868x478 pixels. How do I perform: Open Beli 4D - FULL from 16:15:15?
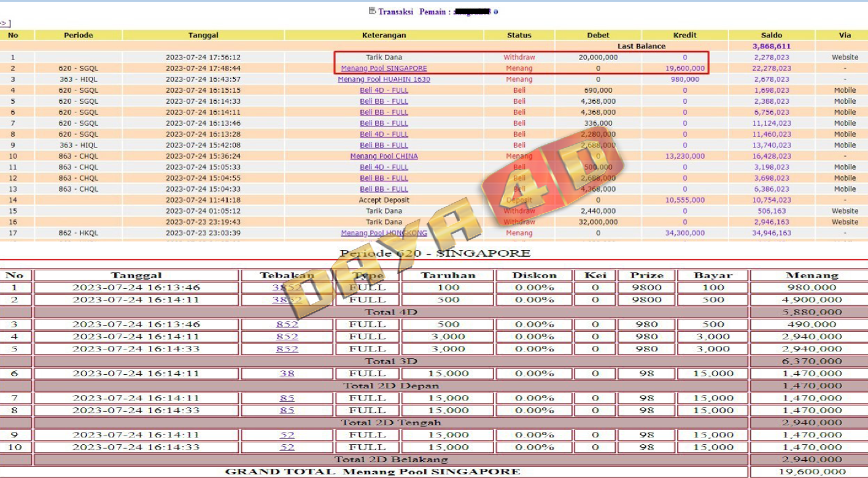tap(384, 90)
